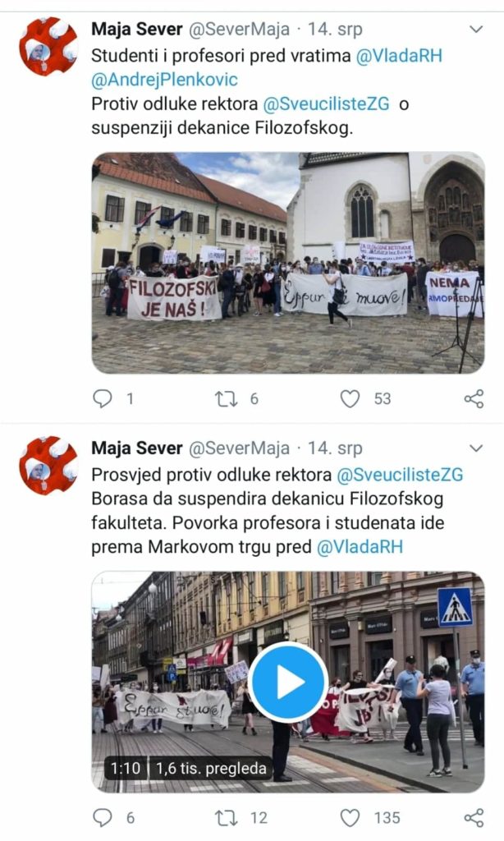Open @SveucilisteZG mention in first tweet
This screenshot has width=504, height=841.
pos(326,103)
